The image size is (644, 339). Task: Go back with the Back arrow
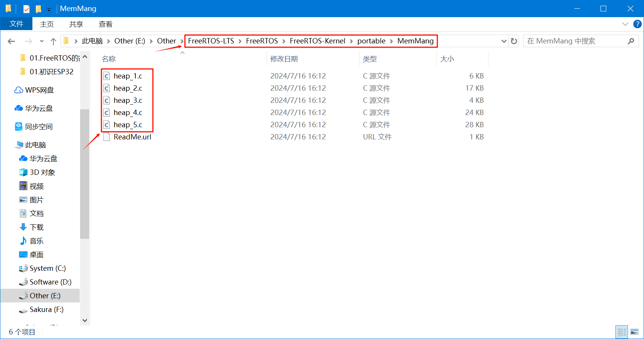(x=11, y=41)
